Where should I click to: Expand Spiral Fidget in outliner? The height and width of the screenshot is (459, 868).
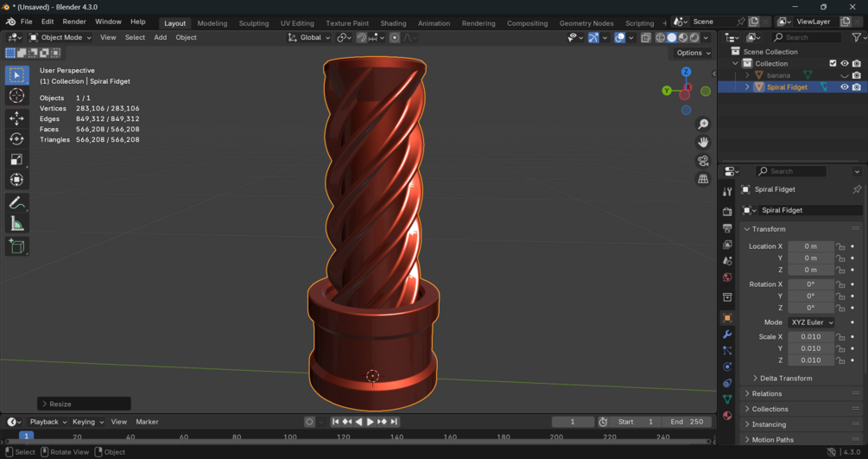(x=747, y=87)
